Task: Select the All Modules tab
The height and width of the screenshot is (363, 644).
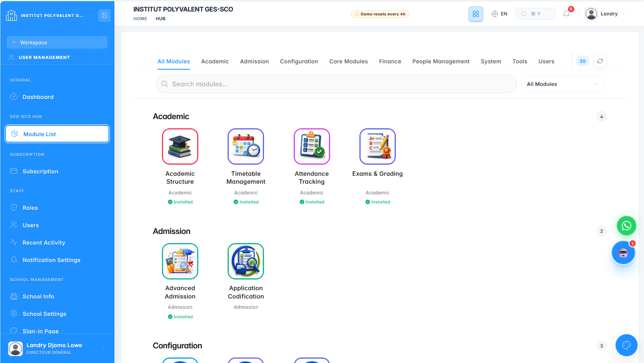Action: coord(174,61)
